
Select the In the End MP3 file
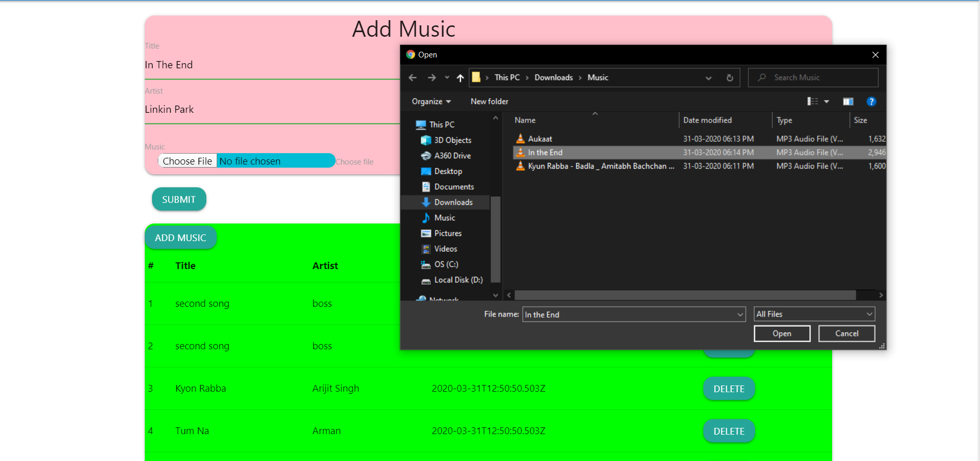tap(699, 153)
